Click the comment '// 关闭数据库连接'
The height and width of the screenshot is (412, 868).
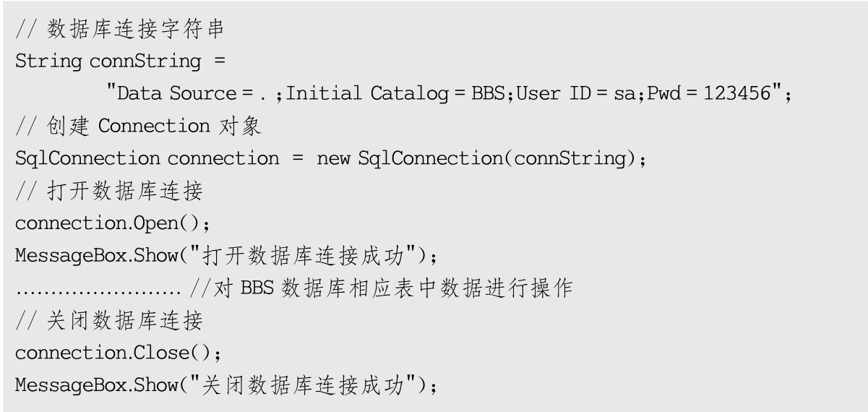click(108, 320)
